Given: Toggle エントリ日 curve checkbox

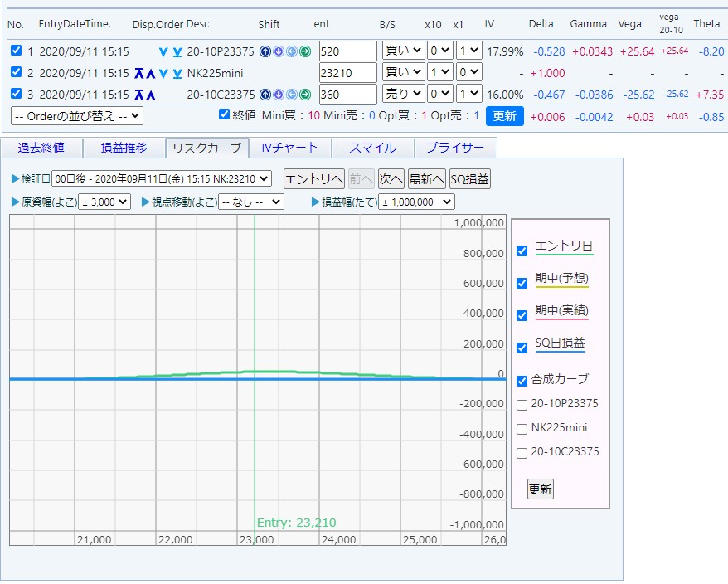Looking at the screenshot, I should [522, 251].
